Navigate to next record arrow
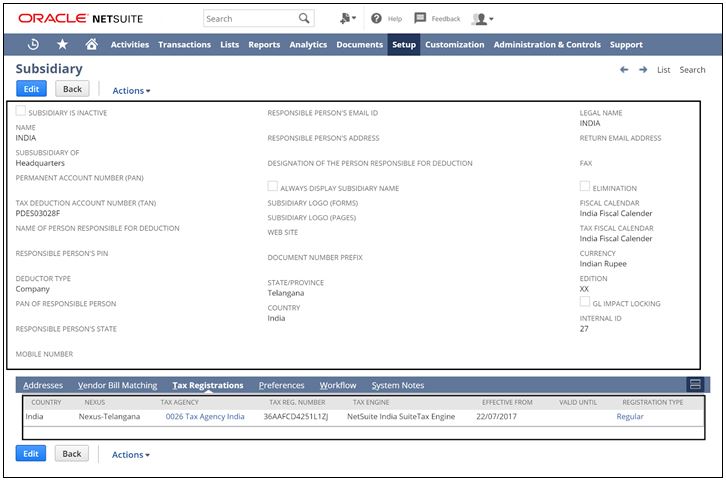Screen dimensions: 726x482 (x=642, y=70)
